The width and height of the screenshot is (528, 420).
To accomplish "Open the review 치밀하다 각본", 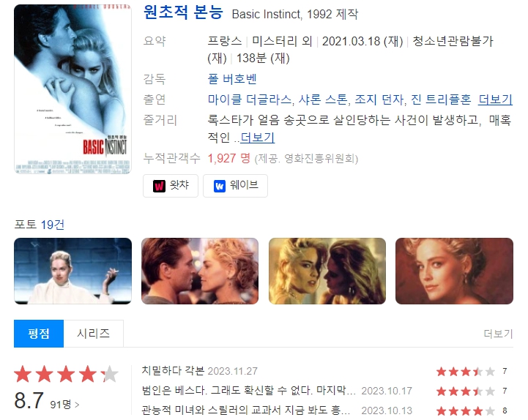I will coord(173,370).
